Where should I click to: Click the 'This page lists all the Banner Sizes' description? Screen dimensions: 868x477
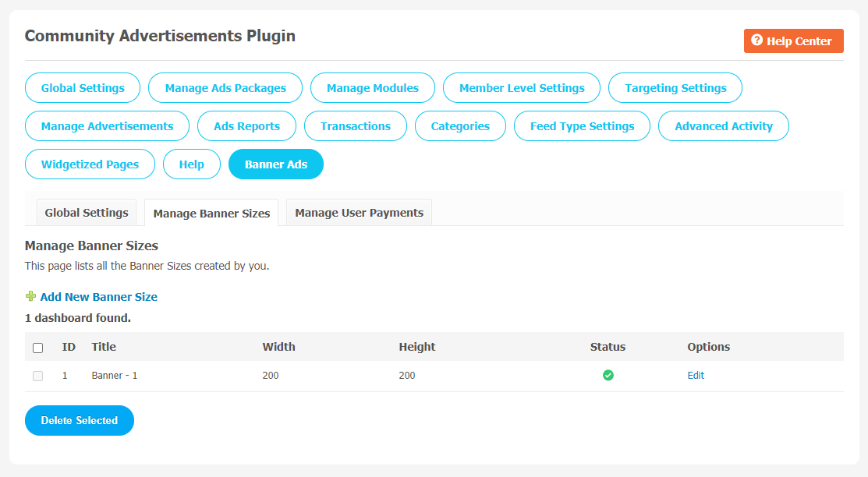point(147,266)
